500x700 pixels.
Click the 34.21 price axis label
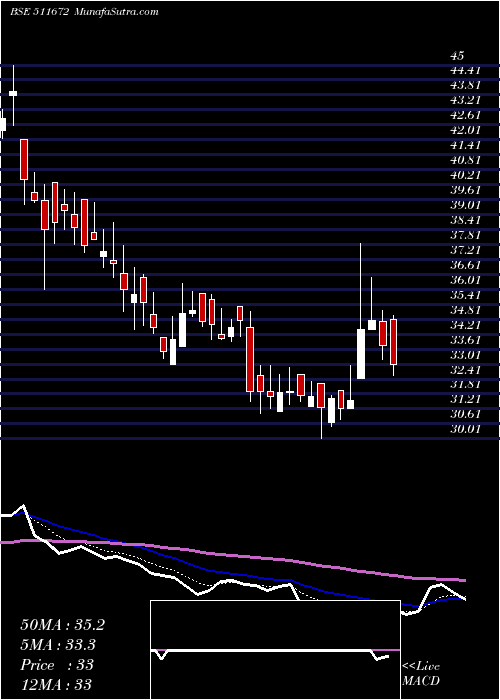point(465,325)
